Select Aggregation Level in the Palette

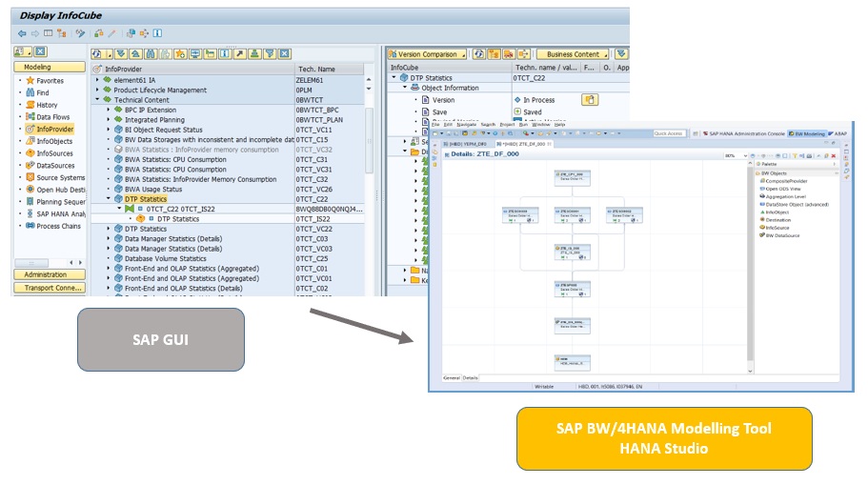782,196
